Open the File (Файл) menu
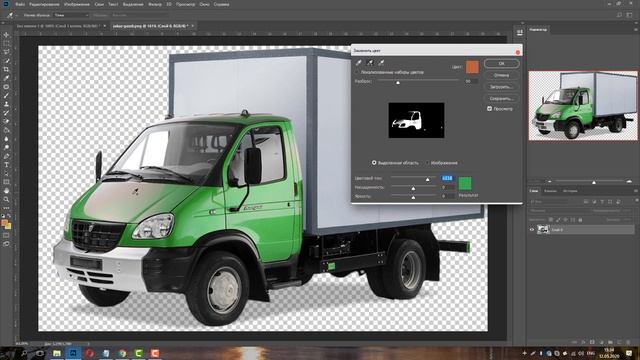The height and width of the screenshot is (360, 640). coord(20,4)
